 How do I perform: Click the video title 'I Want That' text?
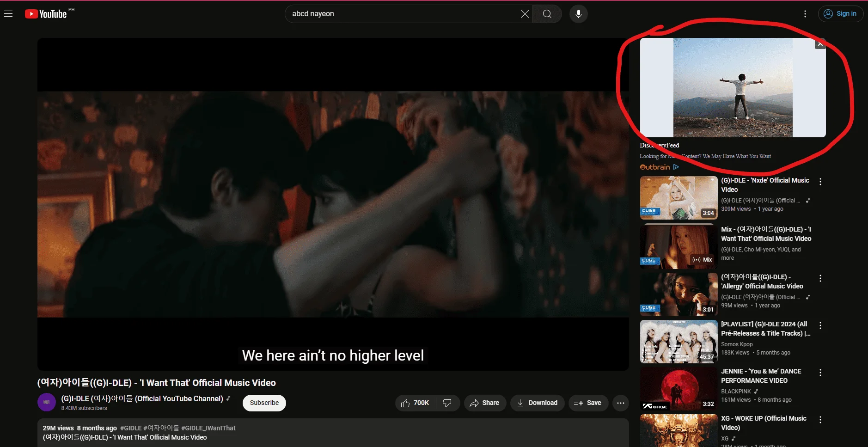tap(157, 383)
